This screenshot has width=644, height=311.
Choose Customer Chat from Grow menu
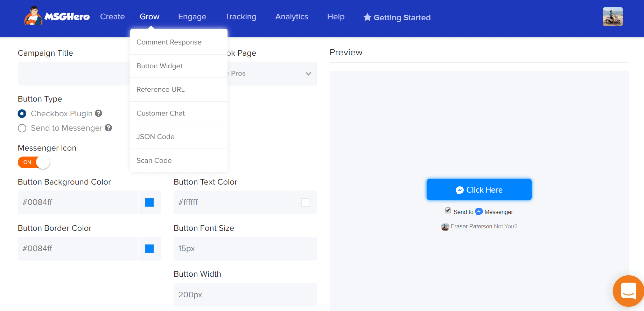179,113
